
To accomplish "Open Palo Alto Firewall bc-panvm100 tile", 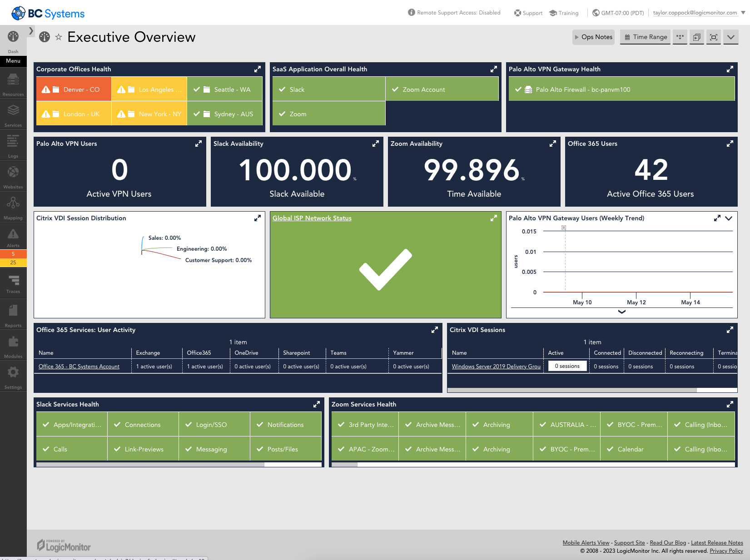I will 621,89.
